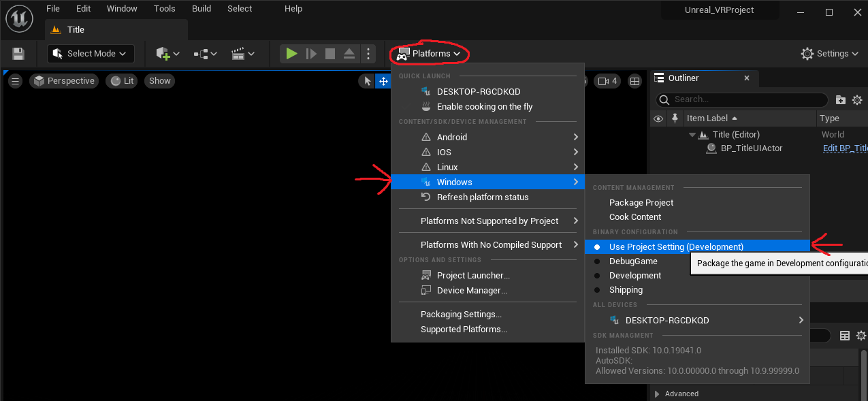Toggle viewport layout grid icon
868x401 pixels.
[x=634, y=81]
